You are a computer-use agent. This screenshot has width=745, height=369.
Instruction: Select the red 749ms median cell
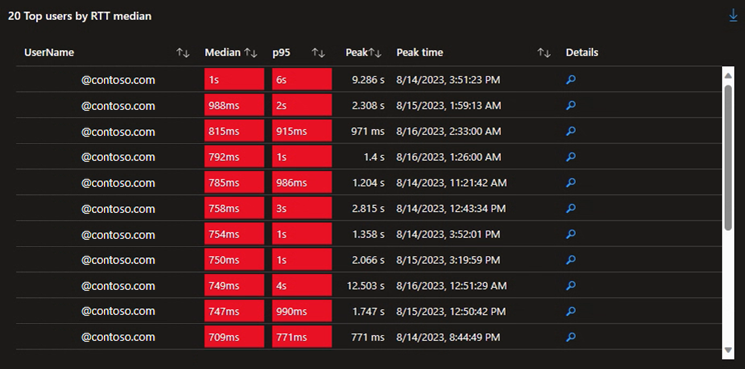click(x=234, y=285)
